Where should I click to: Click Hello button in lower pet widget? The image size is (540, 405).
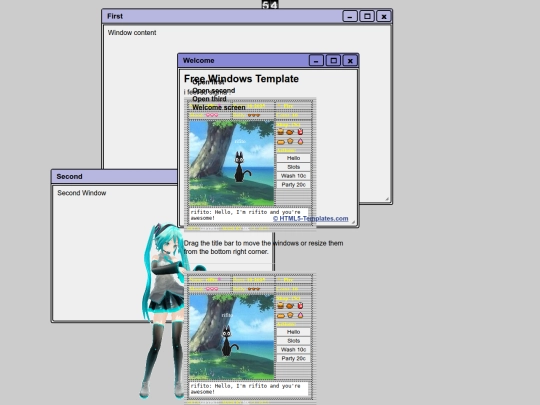[x=293, y=332]
